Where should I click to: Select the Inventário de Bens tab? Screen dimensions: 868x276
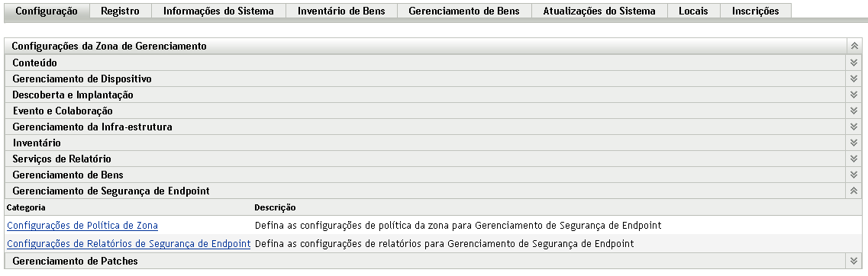click(341, 11)
